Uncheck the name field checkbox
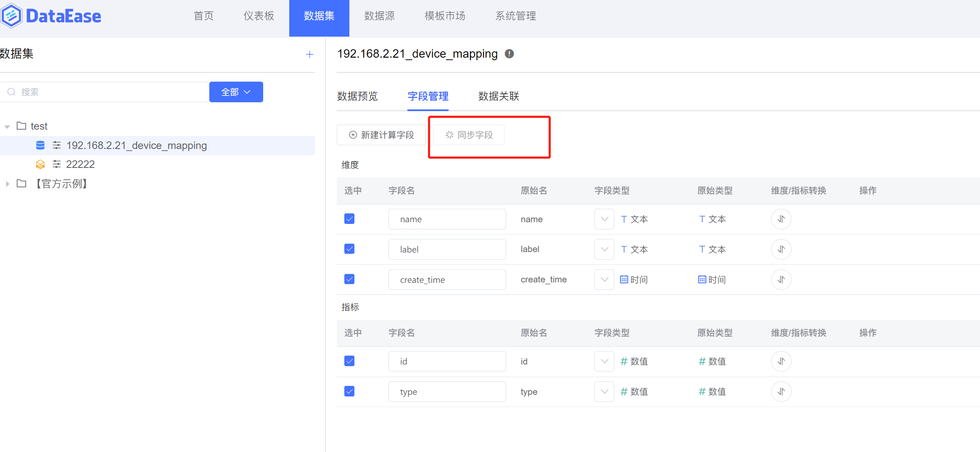The height and width of the screenshot is (452, 980). pos(349,219)
